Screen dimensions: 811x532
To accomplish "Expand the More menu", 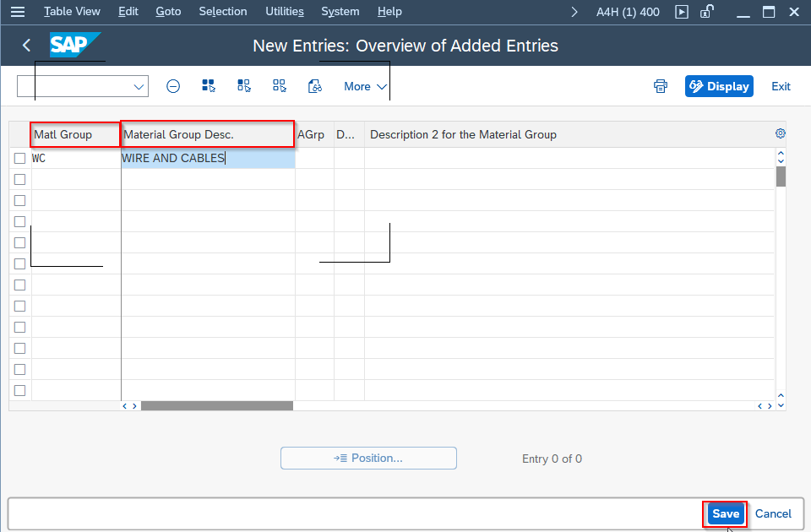I will click(363, 85).
